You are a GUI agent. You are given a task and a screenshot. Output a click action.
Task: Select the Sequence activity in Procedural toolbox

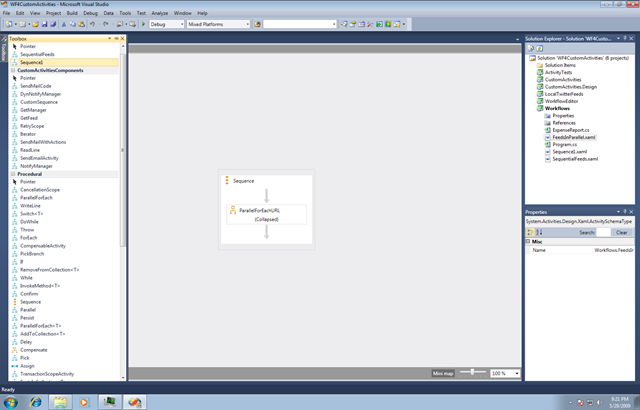(x=30, y=302)
